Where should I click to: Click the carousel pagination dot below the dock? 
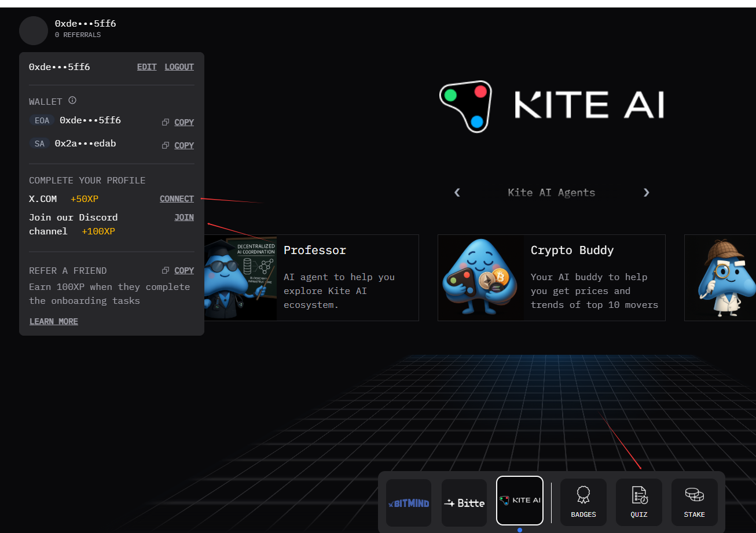point(519,530)
